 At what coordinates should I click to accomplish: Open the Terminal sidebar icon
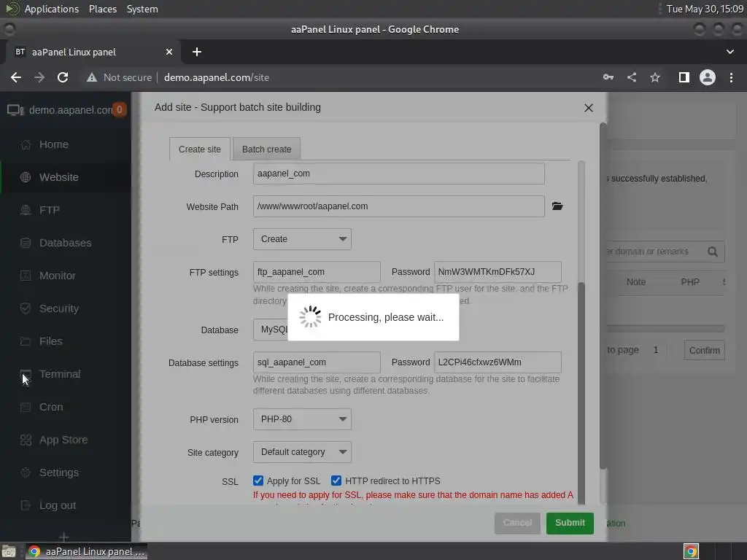pyautogui.click(x=26, y=375)
